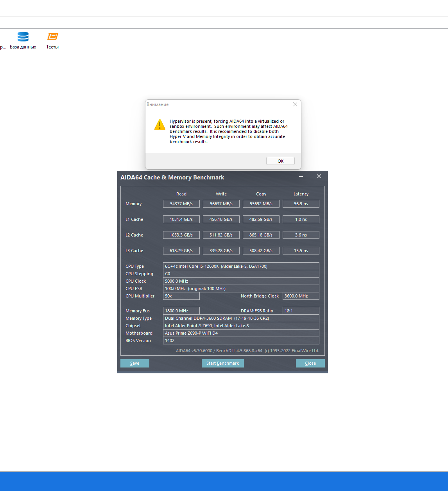Click the Start Benchmark button
This screenshot has height=491, width=448.
tap(223, 363)
